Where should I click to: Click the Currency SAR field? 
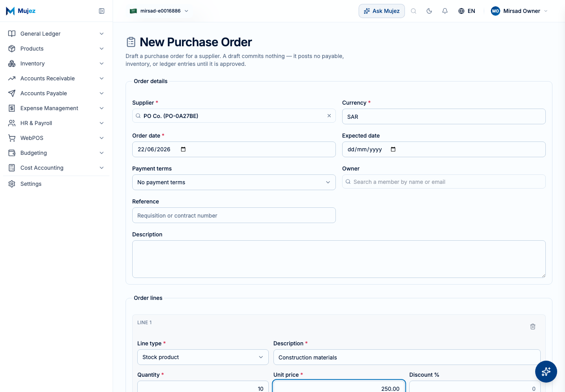[x=444, y=116]
